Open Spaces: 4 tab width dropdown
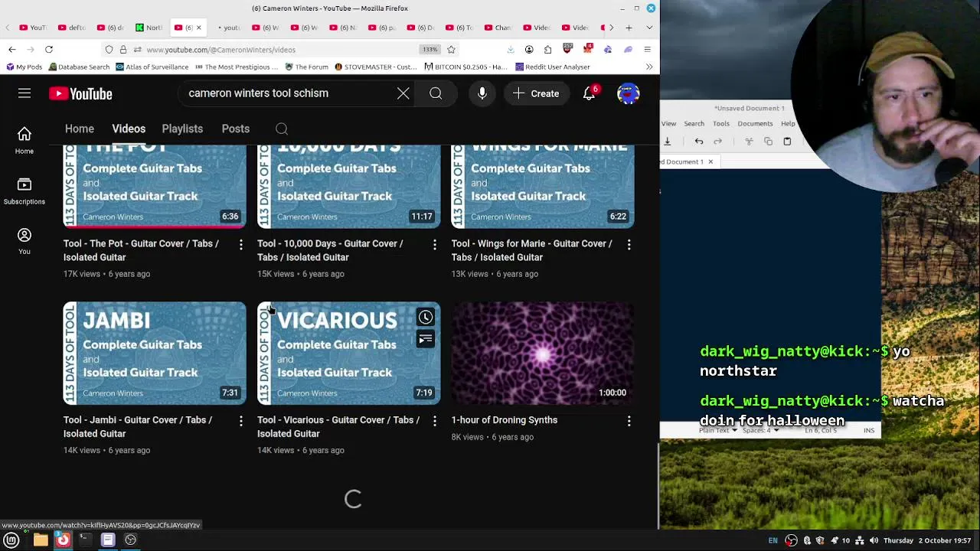This screenshot has width=980, height=551. (x=760, y=430)
